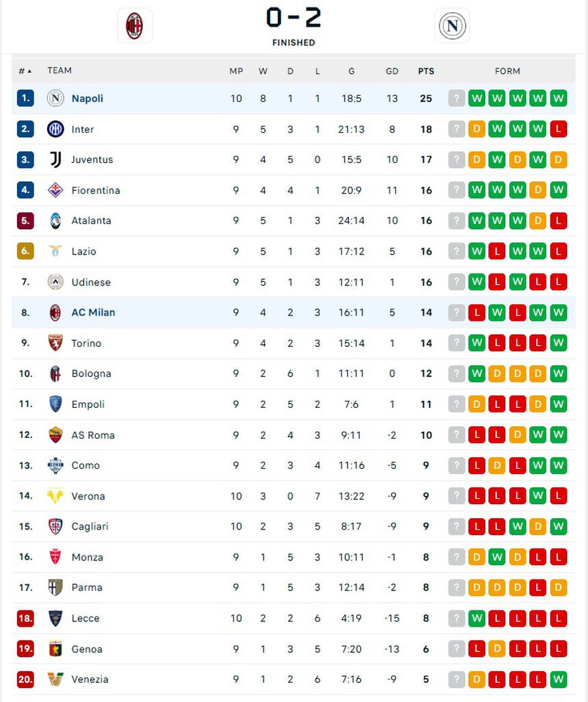Click the Venezia club logo at the bottom

pyautogui.click(x=55, y=679)
